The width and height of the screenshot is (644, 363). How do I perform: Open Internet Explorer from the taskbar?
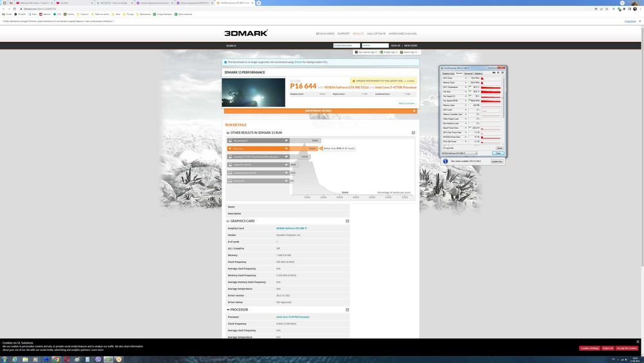tap(15, 359)
